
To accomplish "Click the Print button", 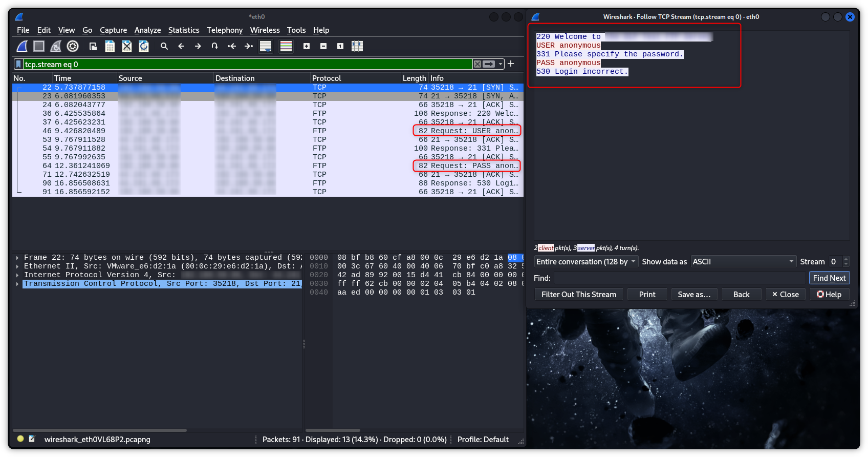I will [x=647, y=295].
